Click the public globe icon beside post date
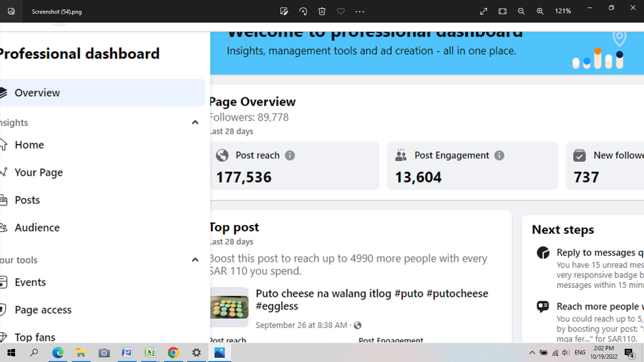This screenshot has width=644, height=362. pyautogui.click(x=358, y=325)
